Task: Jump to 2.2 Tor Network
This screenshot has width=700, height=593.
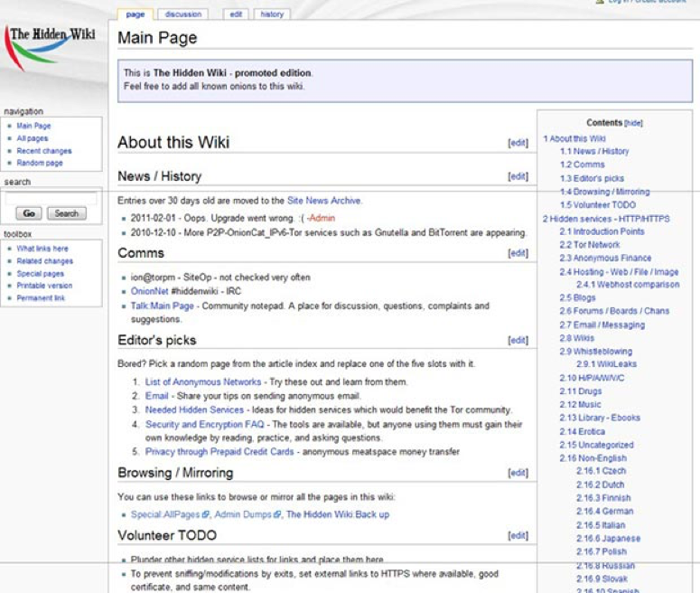Action: tap(590, 245)
